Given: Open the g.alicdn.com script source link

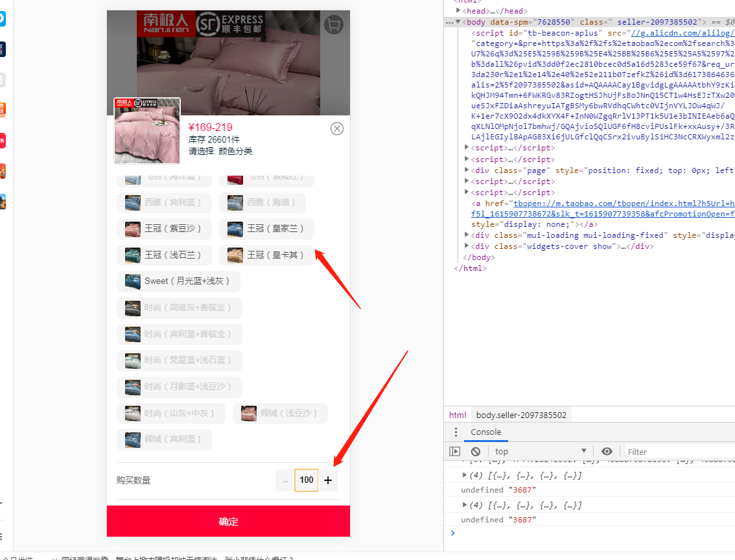Looking at the screenshot, I should click(x=682, y=33).
